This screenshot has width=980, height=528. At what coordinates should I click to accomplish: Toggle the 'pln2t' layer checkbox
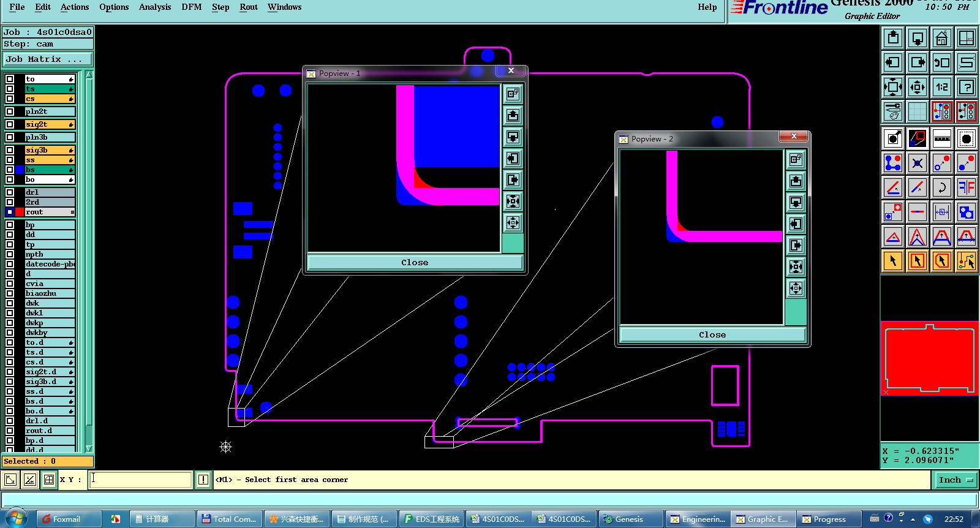click(10, 111)
